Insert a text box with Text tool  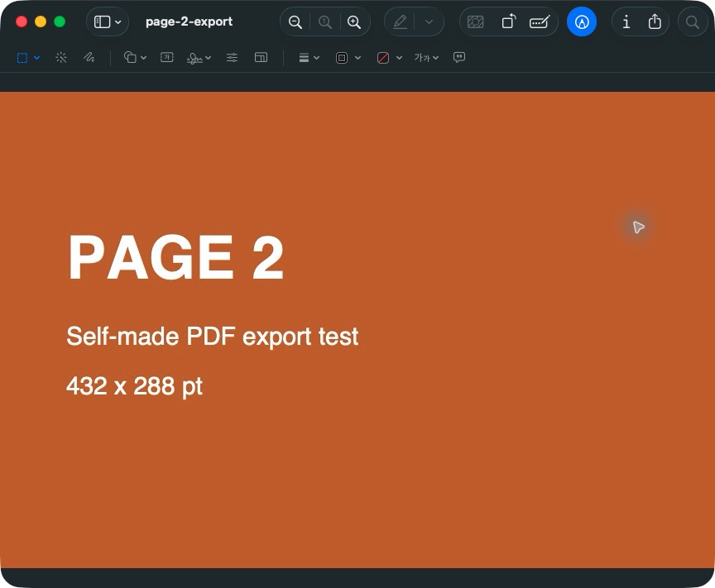[x=167, y=57]
